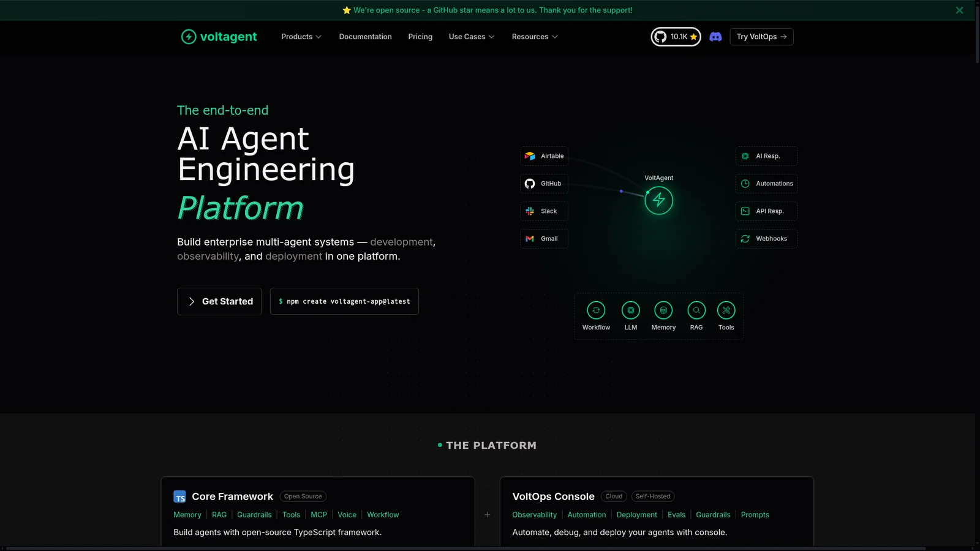Click the Self-Hosted badge
Image resolution: width=980 pixels, height=551 pixels.
coord(653,497)
